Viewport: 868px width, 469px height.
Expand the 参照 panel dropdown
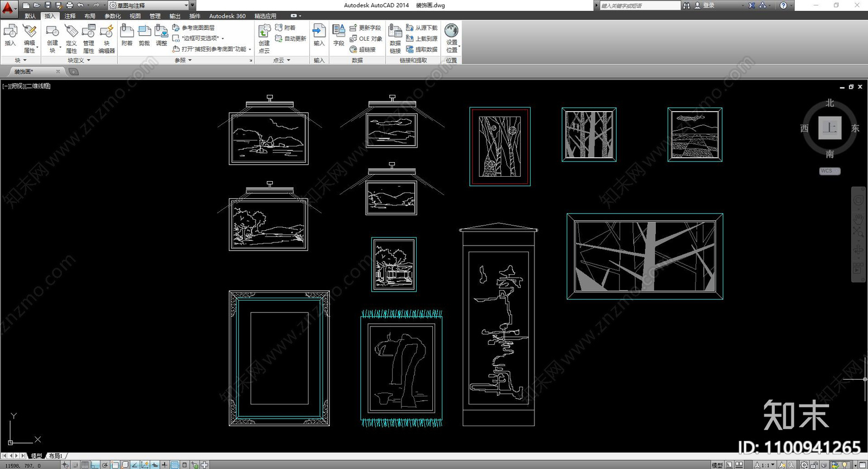click(x=190, y=60)
